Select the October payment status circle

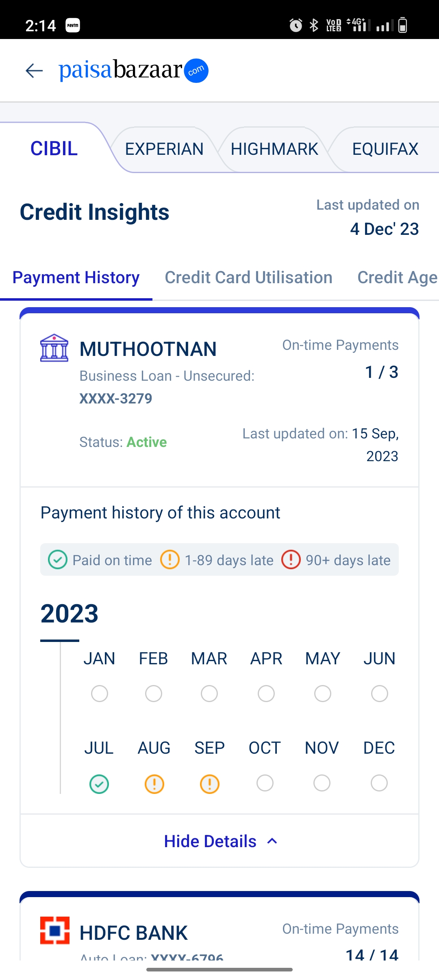(265, 783)
